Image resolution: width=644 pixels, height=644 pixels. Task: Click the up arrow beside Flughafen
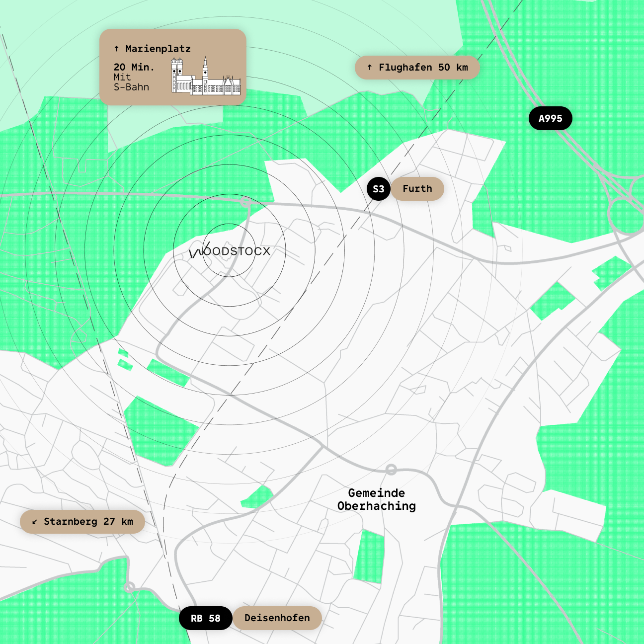click(370, 68)
